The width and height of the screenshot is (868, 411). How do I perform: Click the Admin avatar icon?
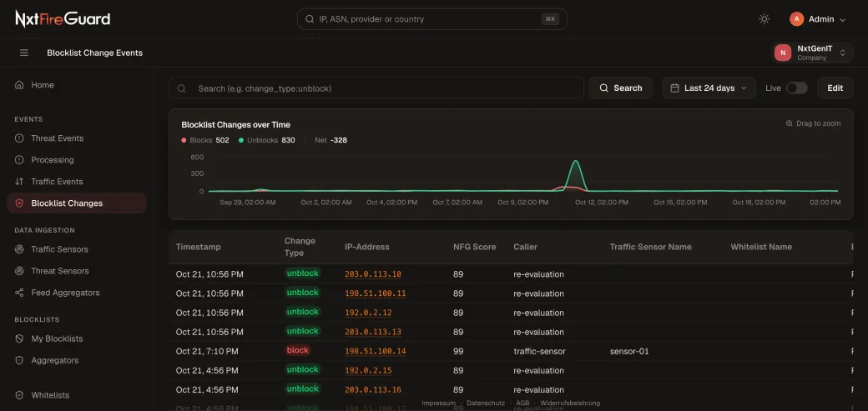[x=796, y=19]
